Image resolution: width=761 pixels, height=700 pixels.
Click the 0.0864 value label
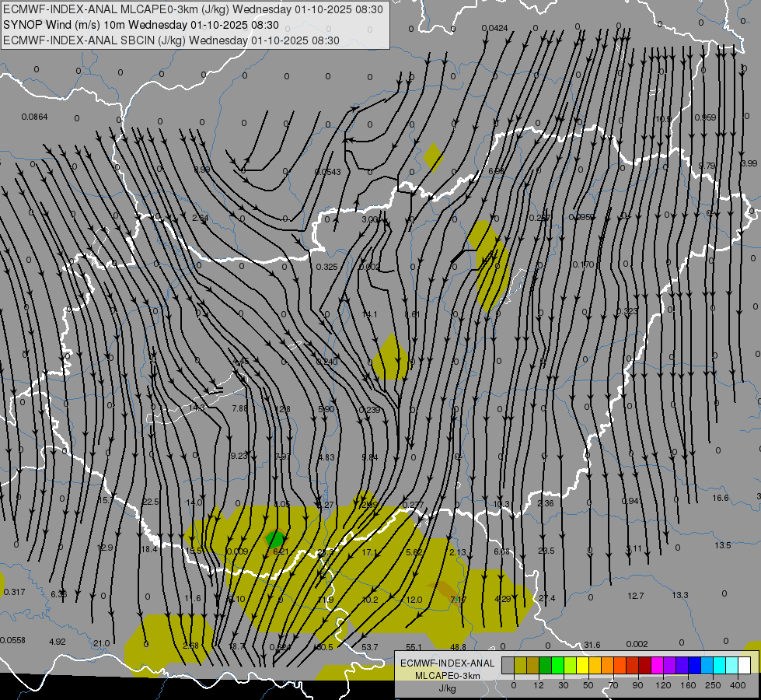click(34, 117)
